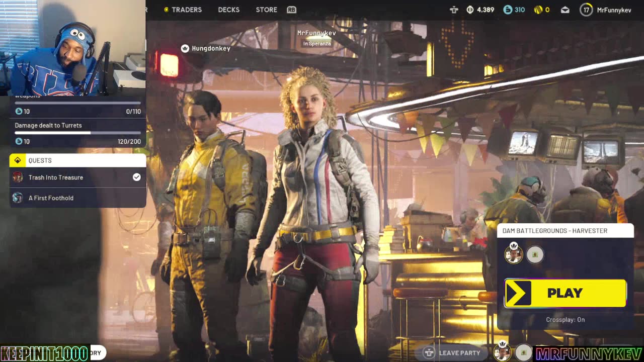Viewport: 644px width, 362px height.
Task: Click the party leader avatar in bottom bar
Action: coord(502,352)
